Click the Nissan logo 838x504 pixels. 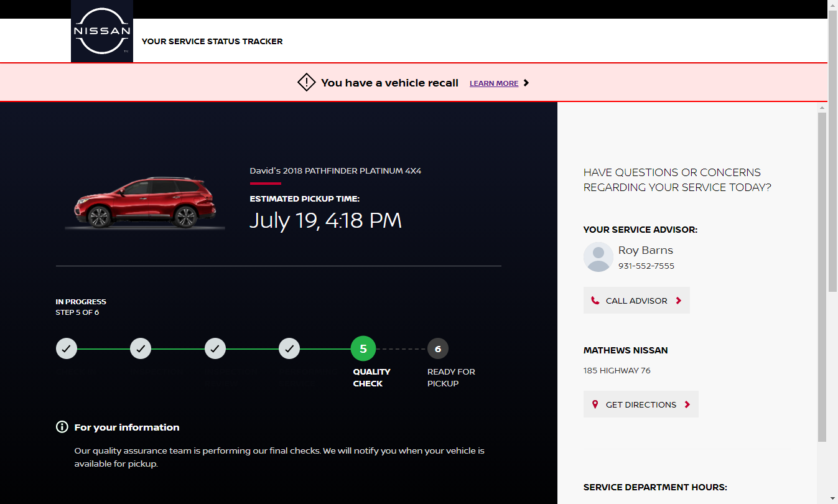102,31
